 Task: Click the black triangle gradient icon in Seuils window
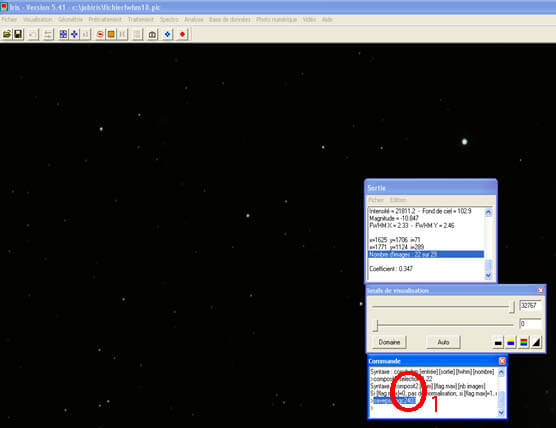tap(536, 343)
